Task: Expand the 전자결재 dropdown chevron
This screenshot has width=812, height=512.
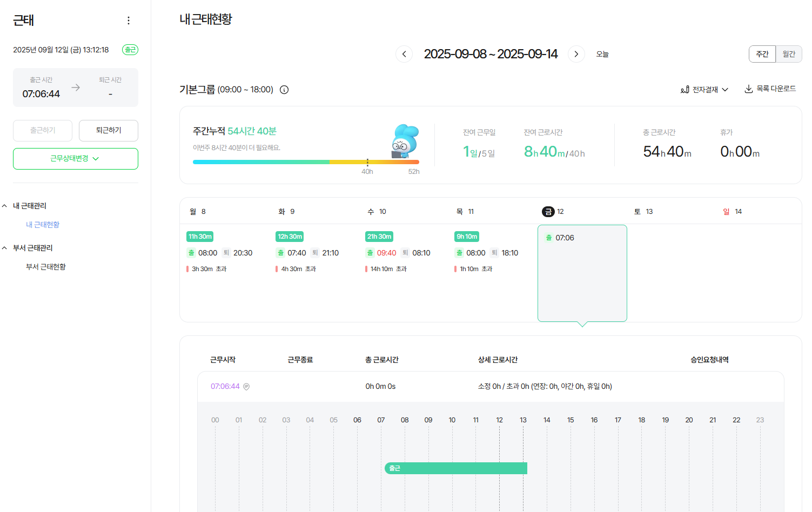Action: 726,89
